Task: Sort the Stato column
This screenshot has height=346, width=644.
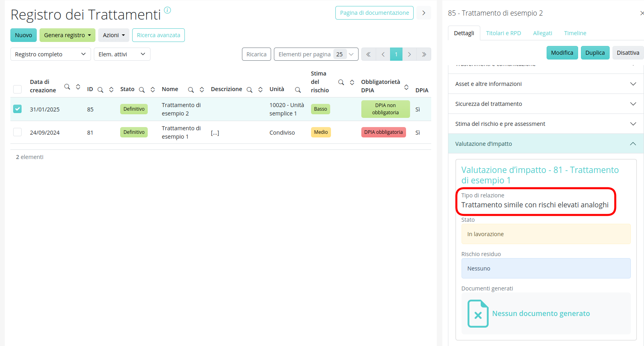Action: [x=153, y=89]
